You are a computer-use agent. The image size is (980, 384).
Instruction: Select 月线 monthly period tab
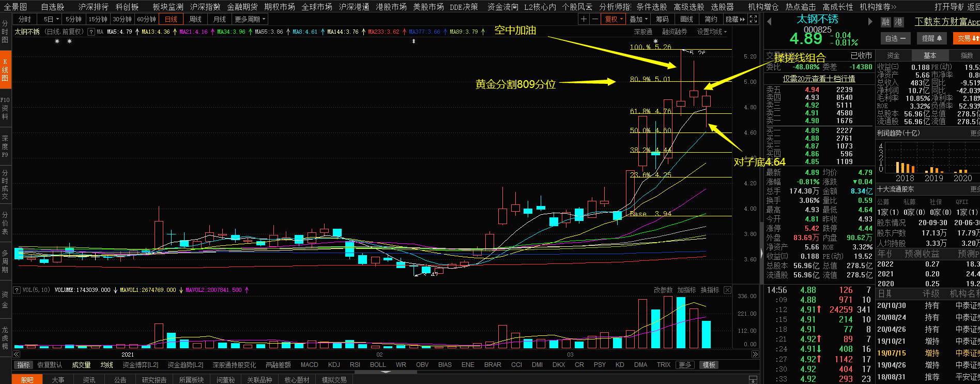tap(220, 19)
